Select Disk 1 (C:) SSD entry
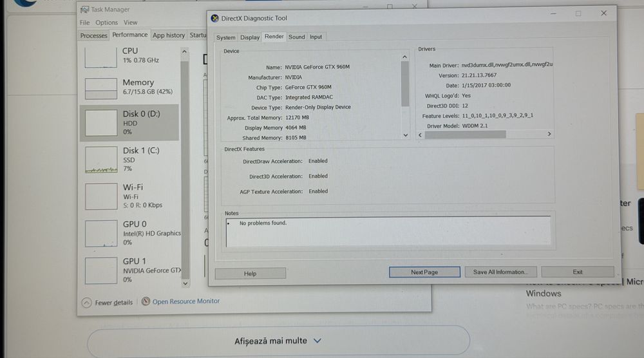The height and width of the screenshot is (358, 644). 130,159
